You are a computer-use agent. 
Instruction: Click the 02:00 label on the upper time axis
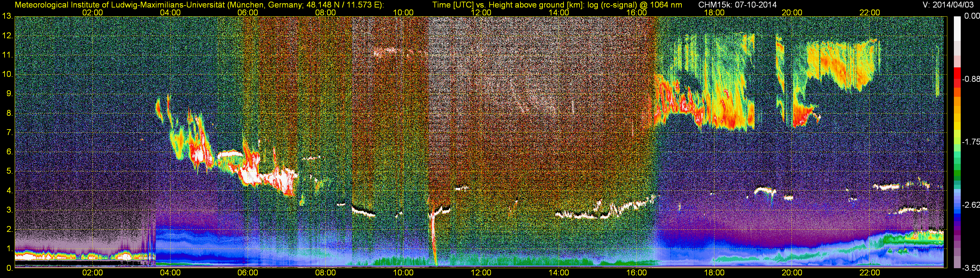92,12
